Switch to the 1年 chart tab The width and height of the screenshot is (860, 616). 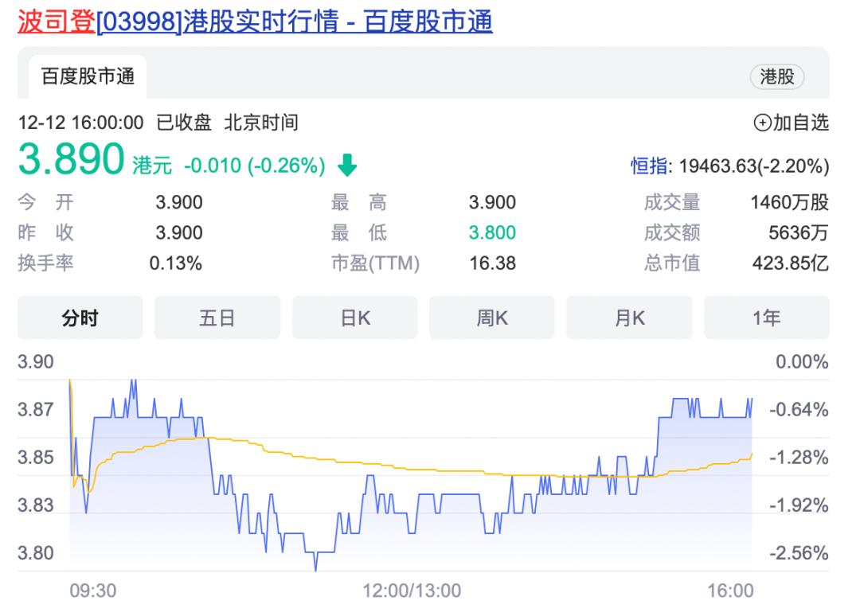[766, 318]
